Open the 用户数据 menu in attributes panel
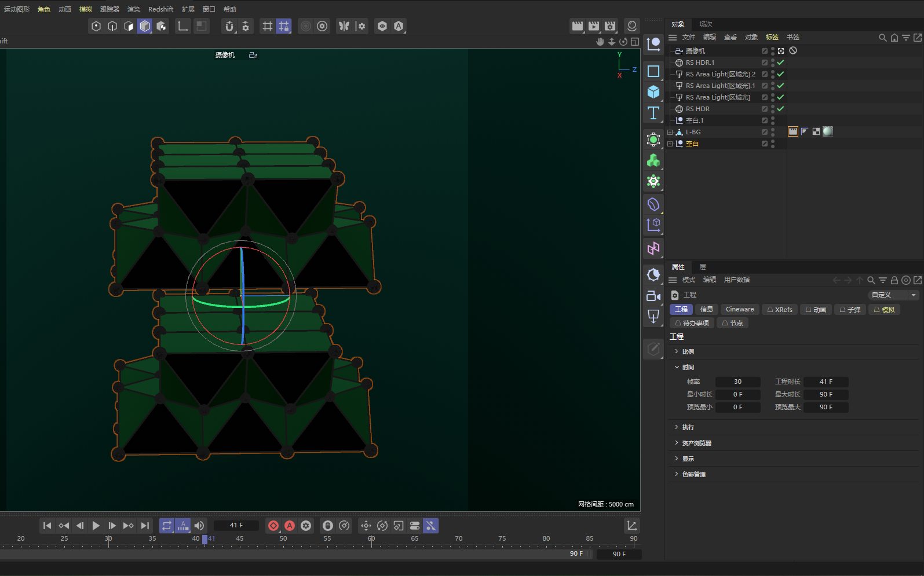The height and width of the screenshot is (576, 924). point(737,280)
